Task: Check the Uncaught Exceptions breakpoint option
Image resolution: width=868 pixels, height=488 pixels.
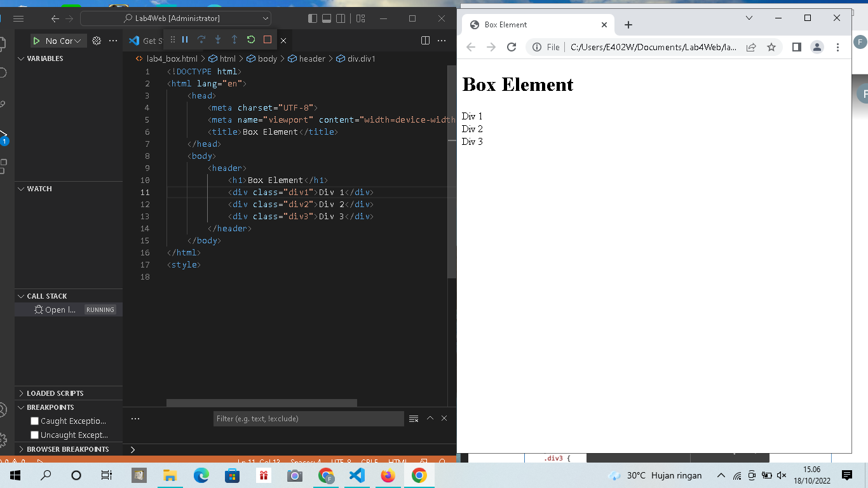Action: coord(34,435)
